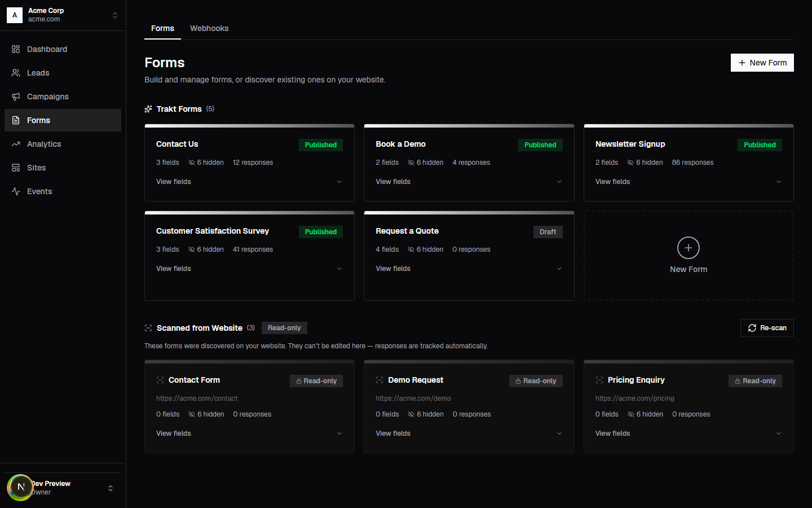Image resolution: width=812 pixels, height=508 pixels.
Task: Open the Request a Quote form title
Action: 407,231
